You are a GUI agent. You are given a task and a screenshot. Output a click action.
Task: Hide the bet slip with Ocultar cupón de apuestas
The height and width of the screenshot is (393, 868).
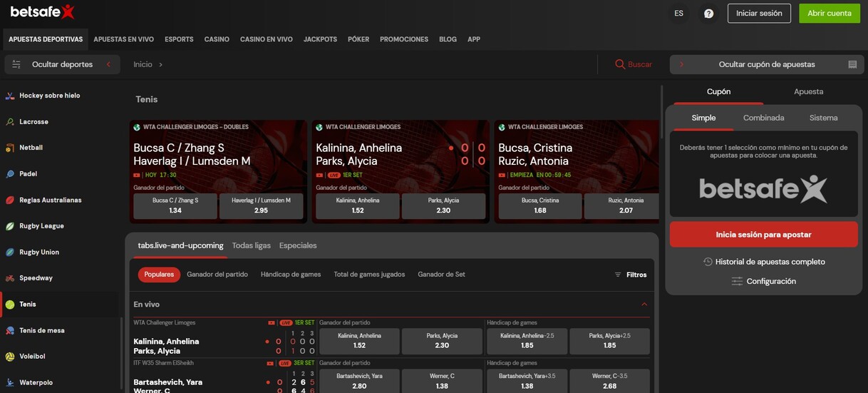click(766, 64)
